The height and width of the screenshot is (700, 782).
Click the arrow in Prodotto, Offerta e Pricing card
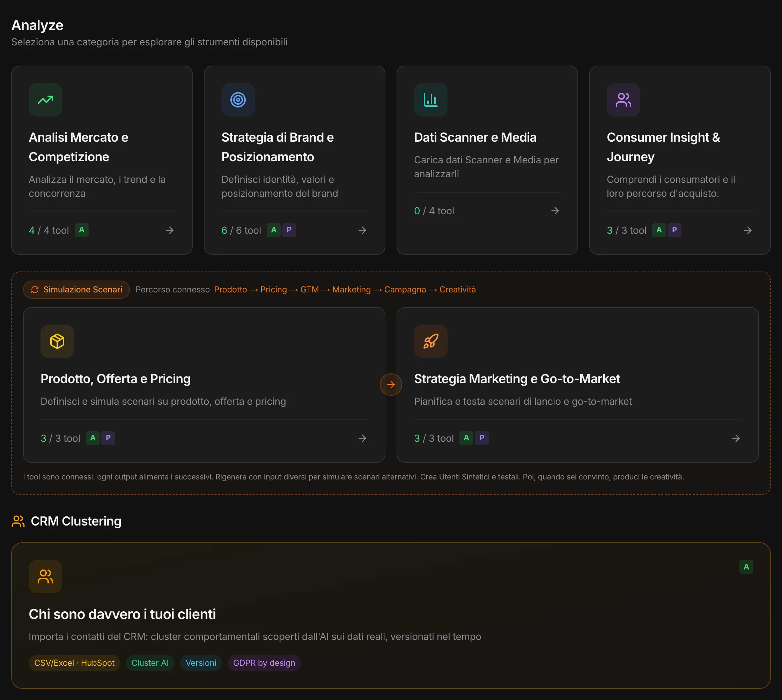coord(362,439)
